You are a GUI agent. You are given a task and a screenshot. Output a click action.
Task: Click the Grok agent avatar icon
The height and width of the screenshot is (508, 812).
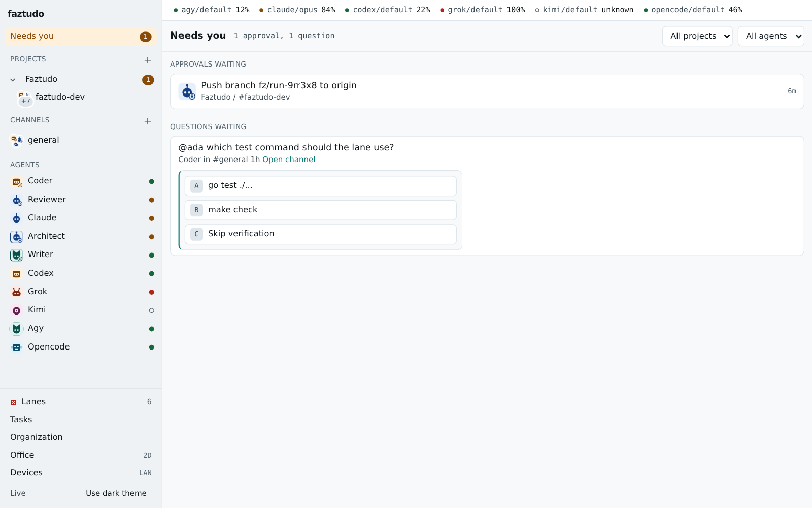[17, 292]
